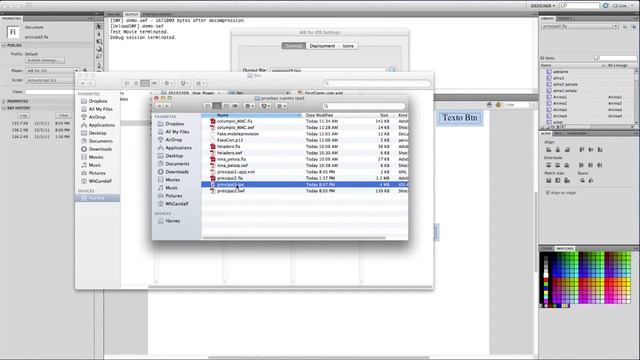Click the Publish Settings button
The image size is (640, 360).
point(45,60)
